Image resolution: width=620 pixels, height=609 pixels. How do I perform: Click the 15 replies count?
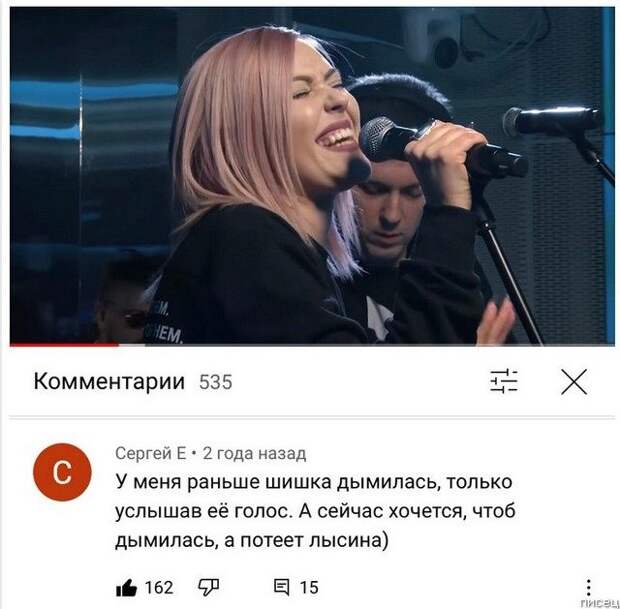point(309,588)
